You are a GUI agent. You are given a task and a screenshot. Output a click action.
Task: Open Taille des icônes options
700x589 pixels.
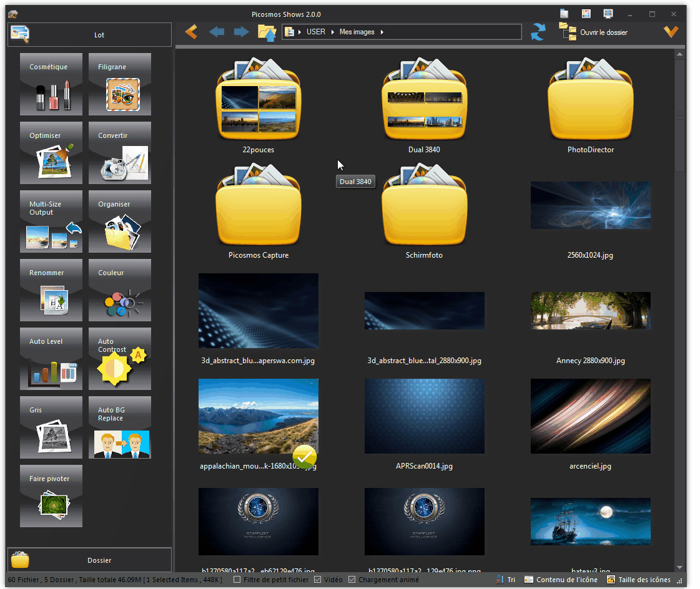(639, 580)
